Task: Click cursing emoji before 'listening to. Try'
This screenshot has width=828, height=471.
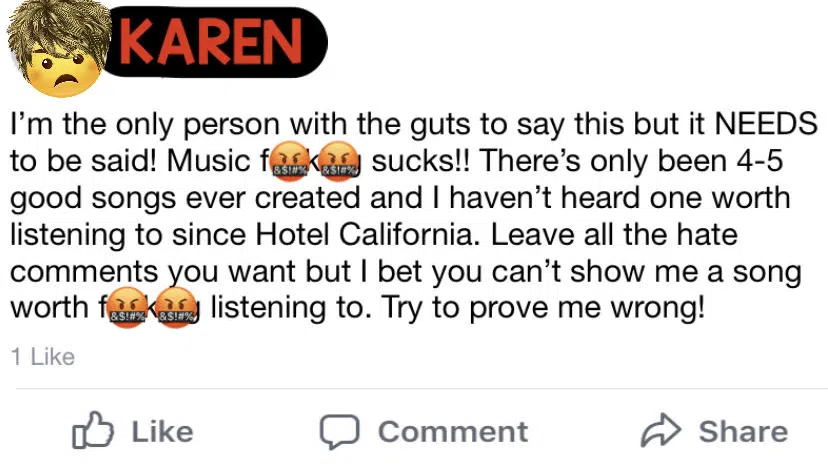Action: (177, 308)
